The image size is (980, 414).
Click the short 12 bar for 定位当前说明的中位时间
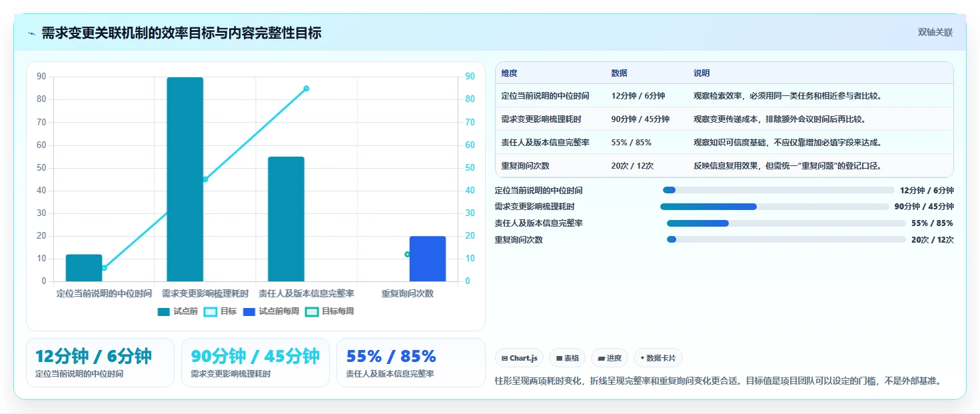point(84,268)
